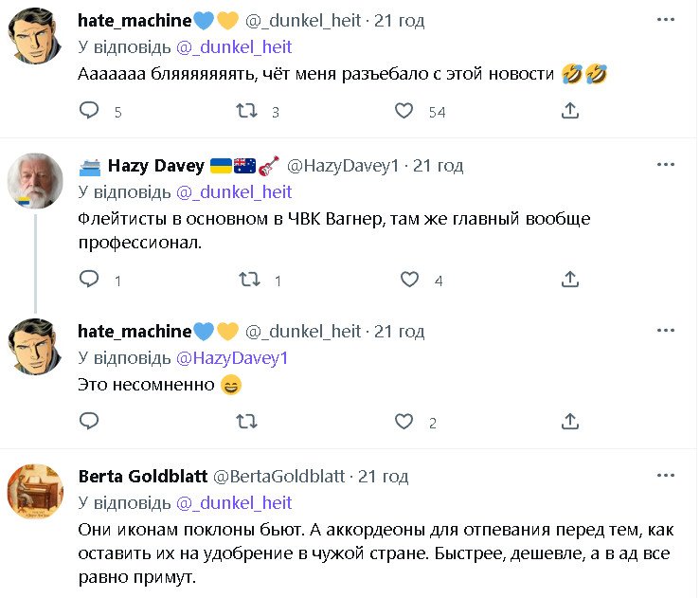This screenshot has width=700, height=598.
Task: Open Berta Goldblatt's profile name link
Action: [142, 476]
